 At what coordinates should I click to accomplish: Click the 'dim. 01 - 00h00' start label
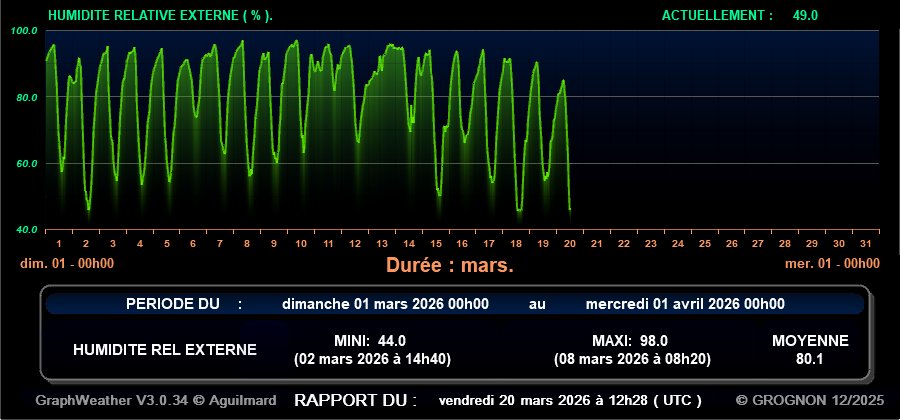tap(67, 263)
